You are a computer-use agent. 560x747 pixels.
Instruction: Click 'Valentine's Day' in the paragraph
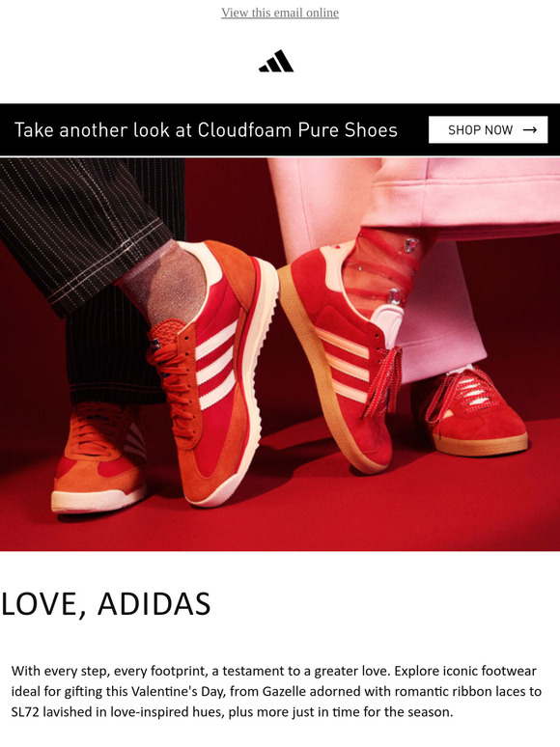click(177, 691)
